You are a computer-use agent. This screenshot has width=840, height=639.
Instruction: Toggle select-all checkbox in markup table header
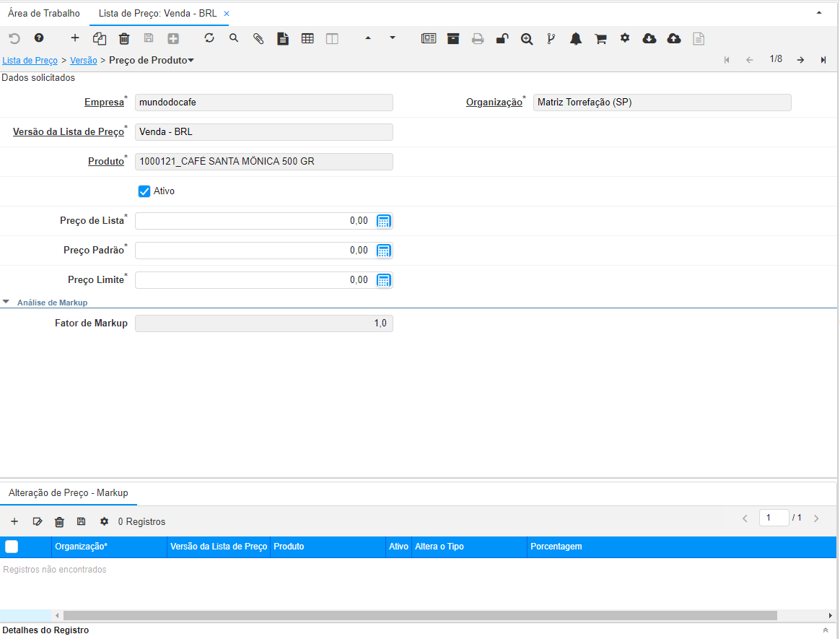pos(12,547)
